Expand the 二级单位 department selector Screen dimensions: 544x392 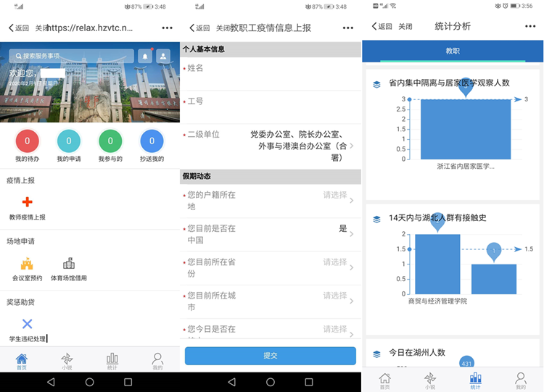point(297,146)
